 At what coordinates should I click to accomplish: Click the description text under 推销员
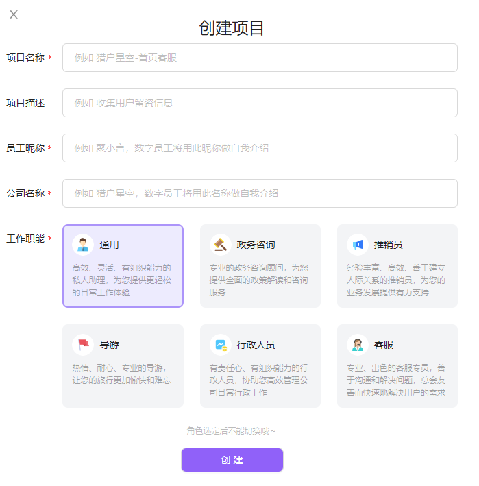click(x=396, y=280)
